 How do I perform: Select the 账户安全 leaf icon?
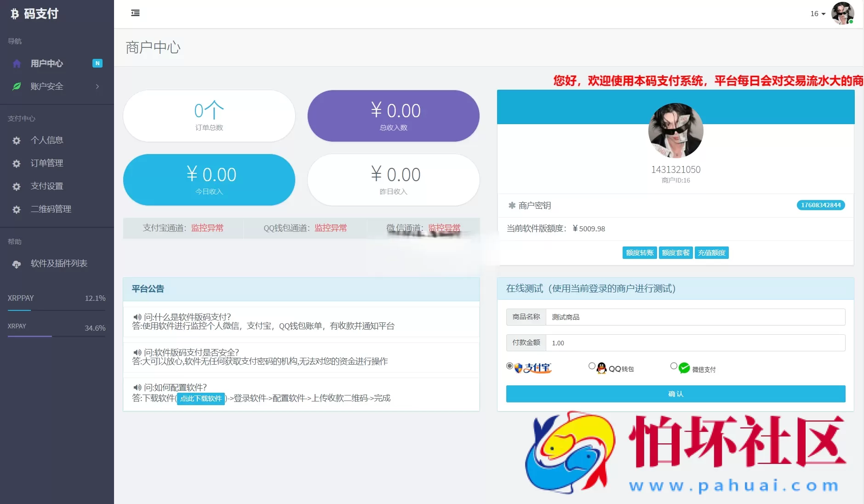(x=17, y=86)
